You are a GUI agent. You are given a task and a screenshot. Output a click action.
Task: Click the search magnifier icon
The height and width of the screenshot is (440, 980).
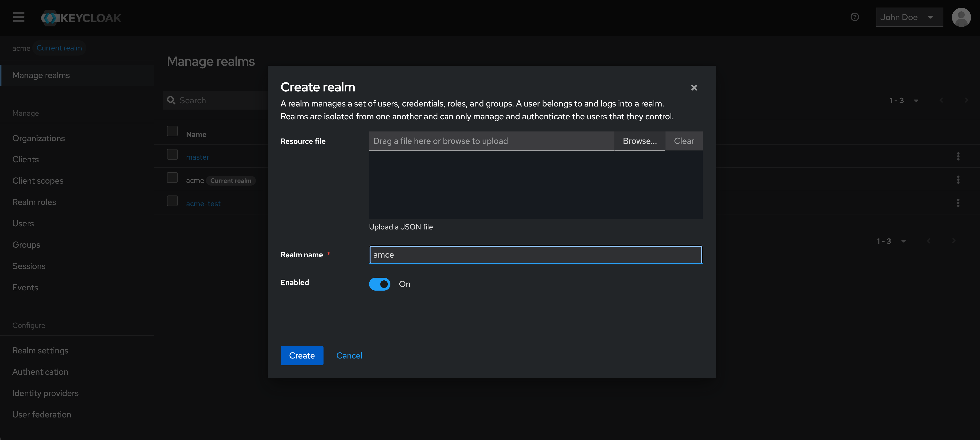(172, 100)
